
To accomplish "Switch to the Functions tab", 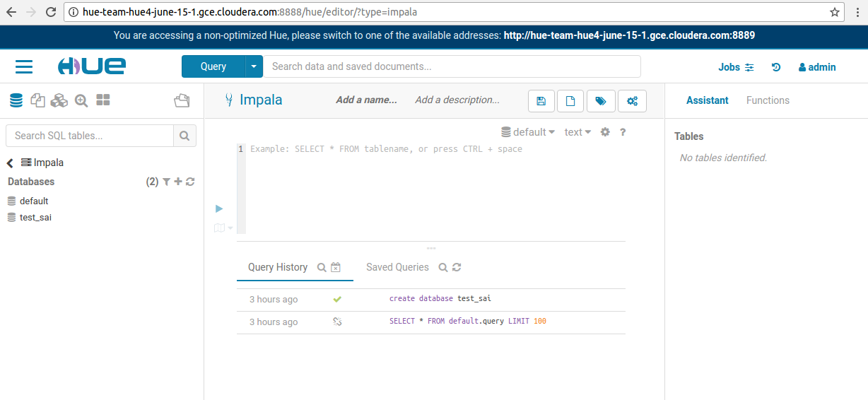I will pyautogui.click(x=768, y=100).
